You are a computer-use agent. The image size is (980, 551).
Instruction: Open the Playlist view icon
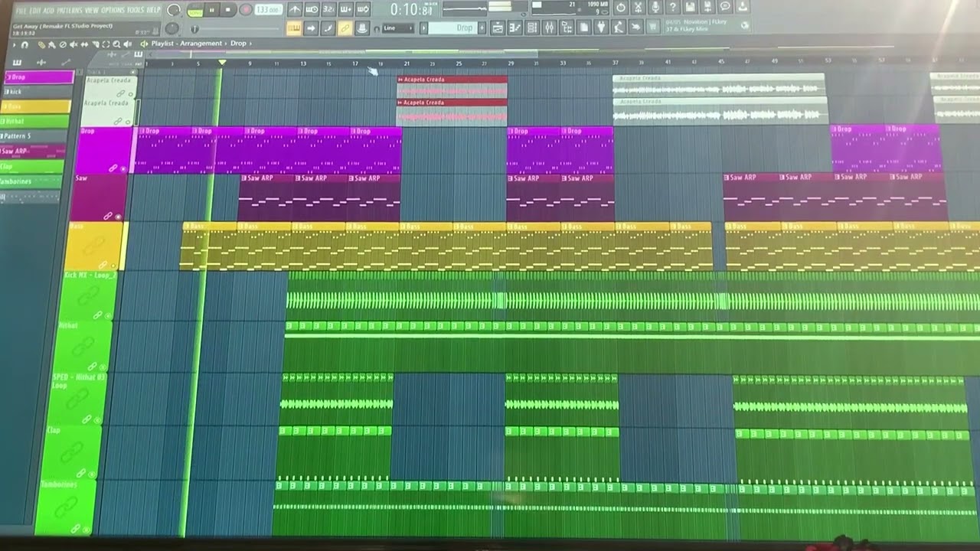tap(498, 28)
